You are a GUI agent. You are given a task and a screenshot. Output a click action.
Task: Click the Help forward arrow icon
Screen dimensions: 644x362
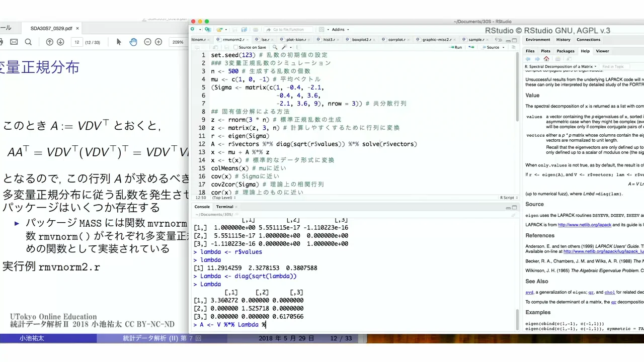[537, 59]
